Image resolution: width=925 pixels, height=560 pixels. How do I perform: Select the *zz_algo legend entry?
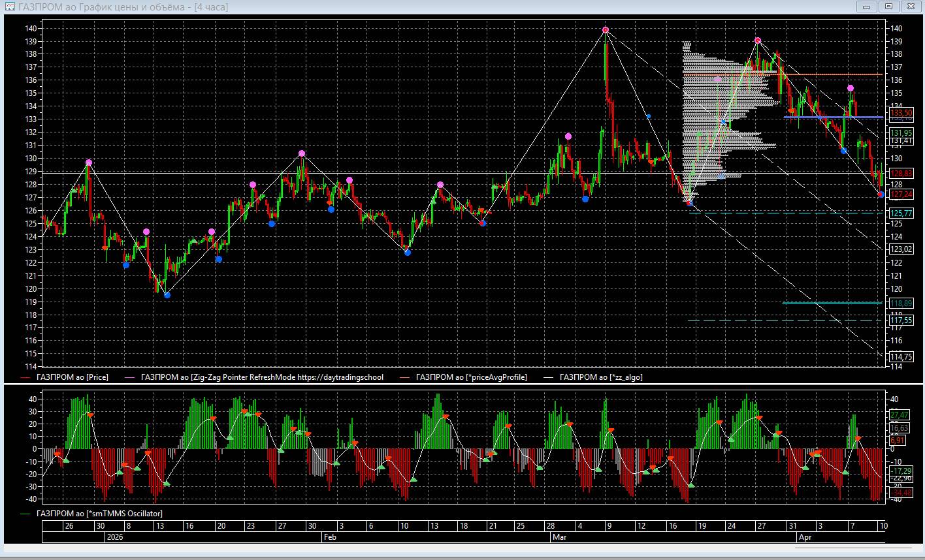pyautogui.click(x=600, y=377)
